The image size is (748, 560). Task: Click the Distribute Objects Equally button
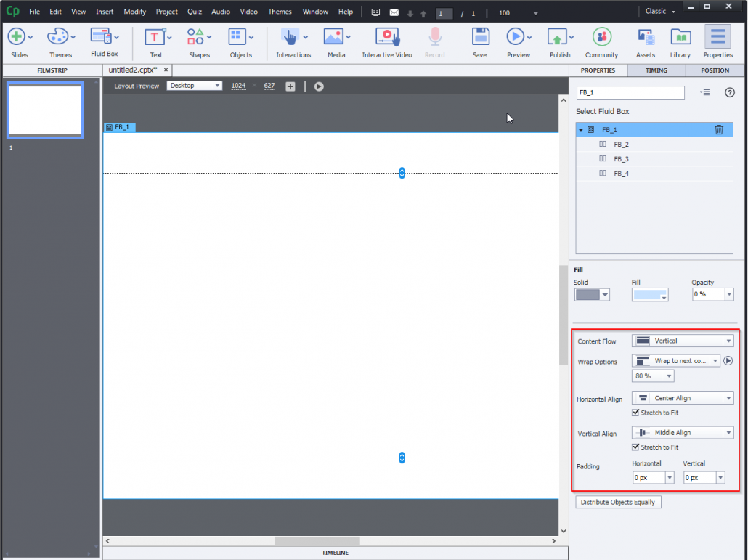pyautogui.click(x=618, y=502)
